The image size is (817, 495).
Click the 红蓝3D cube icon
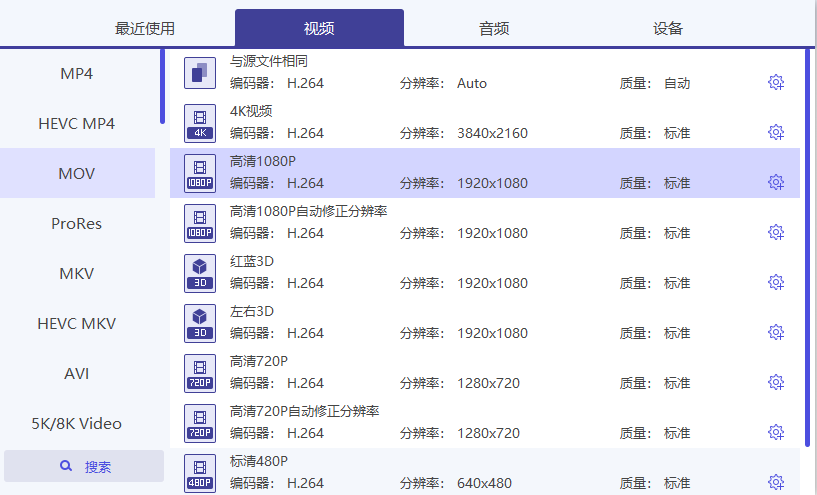tap(200, 273)
